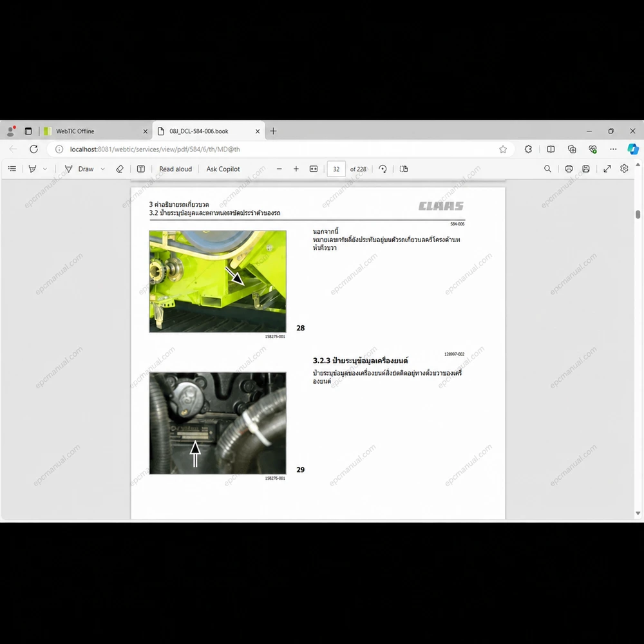Rotate the PDF page

click(x=383, y=169)
